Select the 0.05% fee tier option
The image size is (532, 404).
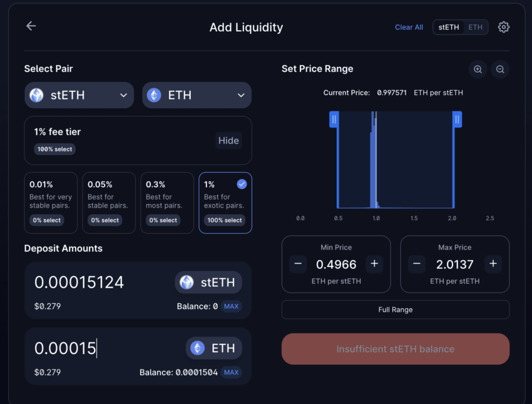point(109,203)
